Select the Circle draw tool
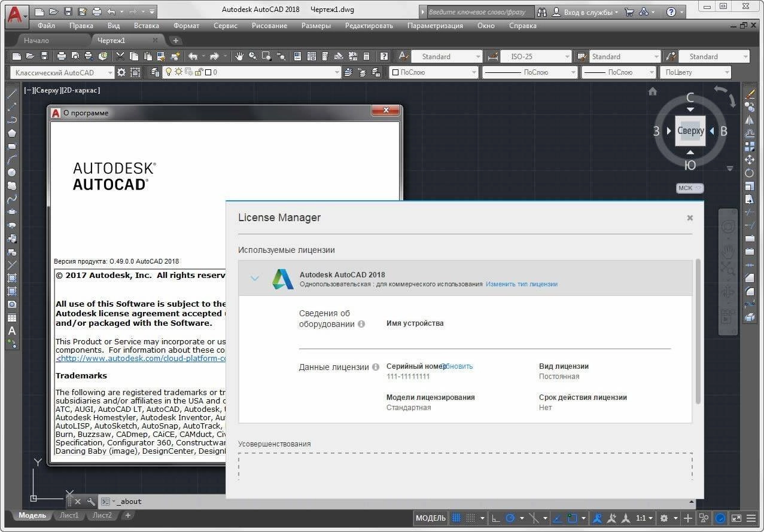Viewport: 764px width, 532px height. (x=11, y=173)
